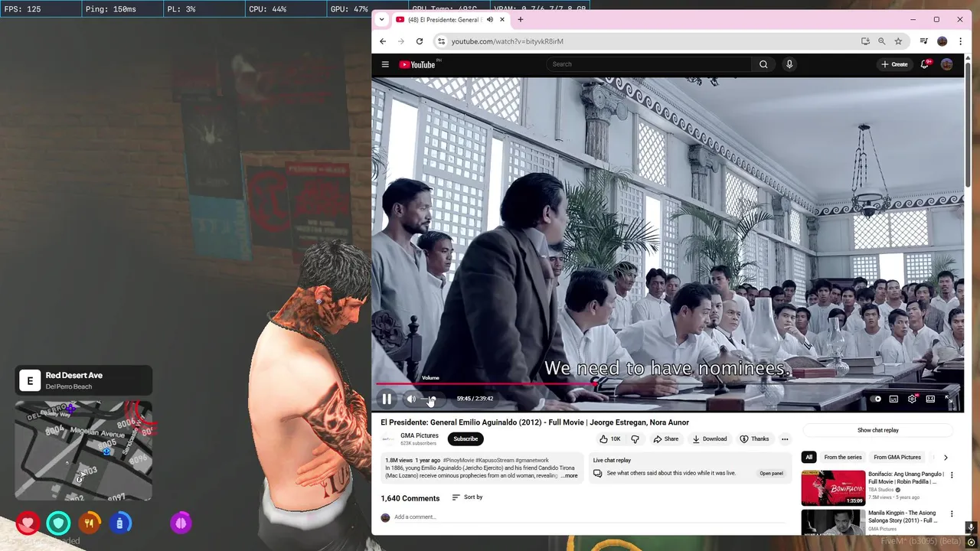Open more actions ellipsis under video
Image resolution: width=980 pixels, height=551 pixels.
point(785,439)
